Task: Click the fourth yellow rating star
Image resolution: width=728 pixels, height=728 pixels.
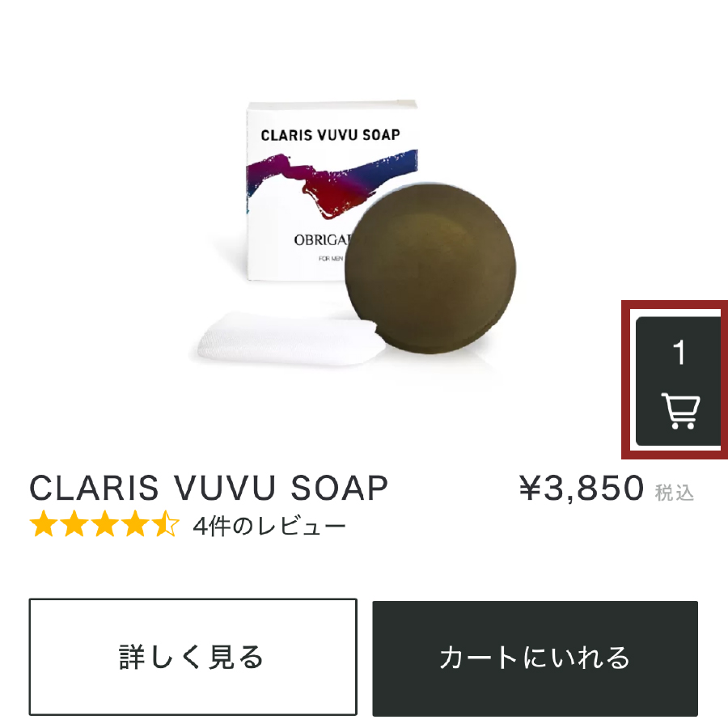Action: [135, 524]
